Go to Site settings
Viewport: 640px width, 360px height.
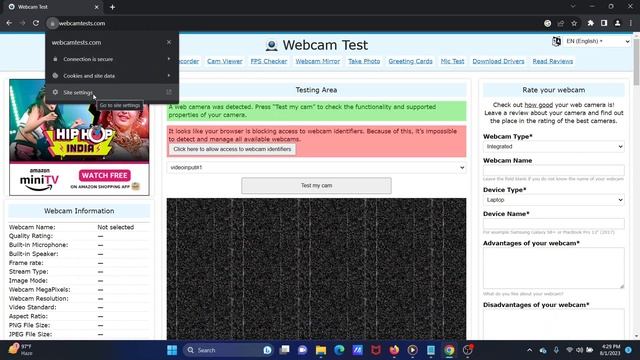[x=112, y=93]
